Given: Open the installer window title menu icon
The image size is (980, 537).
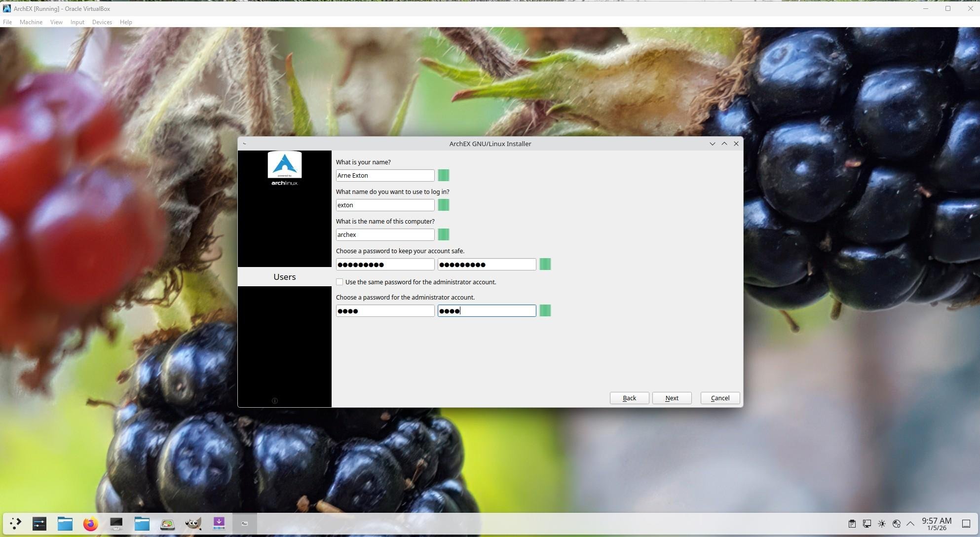Looking at the screenshot, I should (x=245, y=144).
